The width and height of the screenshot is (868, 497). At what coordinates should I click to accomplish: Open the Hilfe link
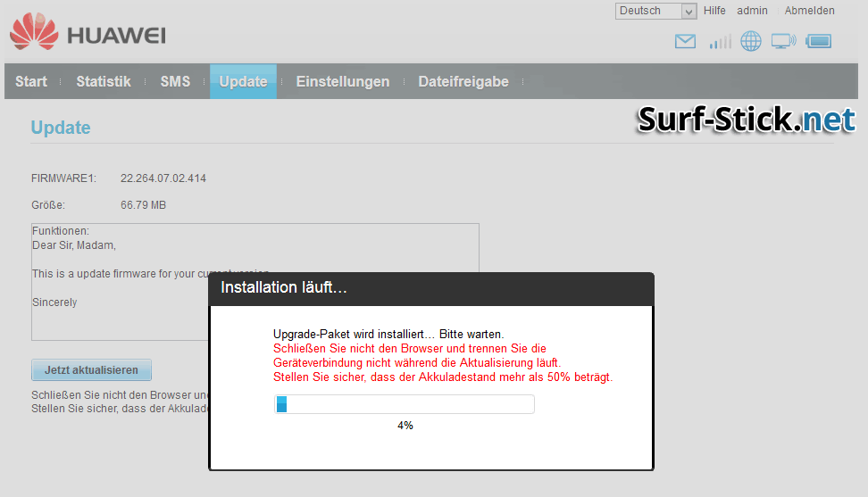click(x=714, y=11)
